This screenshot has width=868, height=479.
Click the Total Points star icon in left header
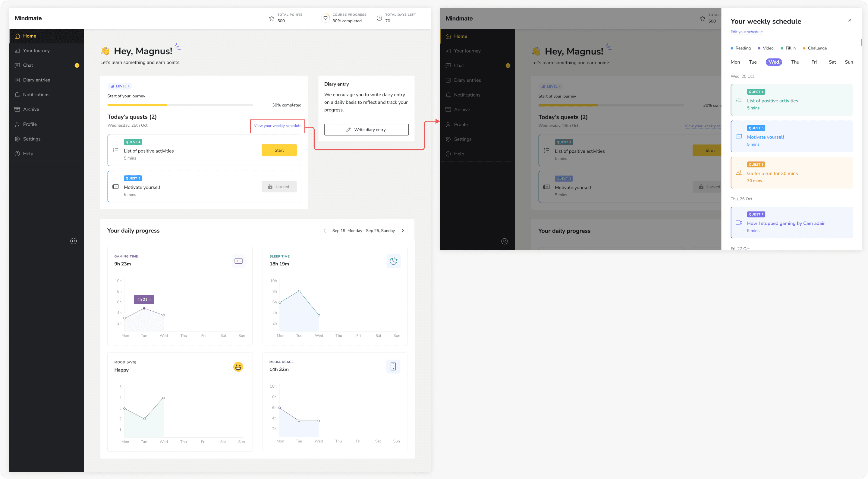click(x=272, y=18)
